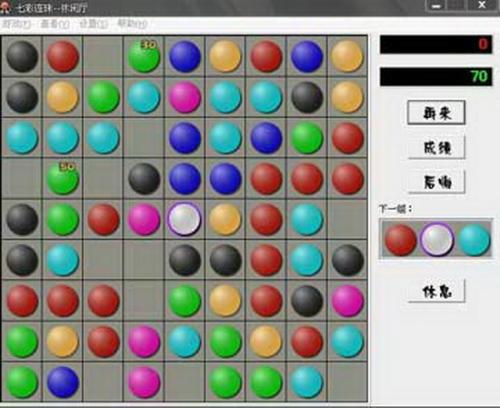
Task: Select the cyan ball in the white ball's row
Action: 307,219
